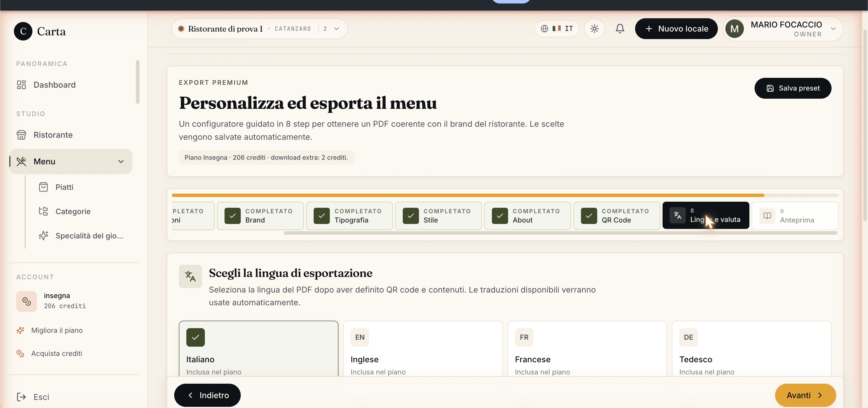Select Tedesco as export language

pyautogui.click(x=751, y=348)
